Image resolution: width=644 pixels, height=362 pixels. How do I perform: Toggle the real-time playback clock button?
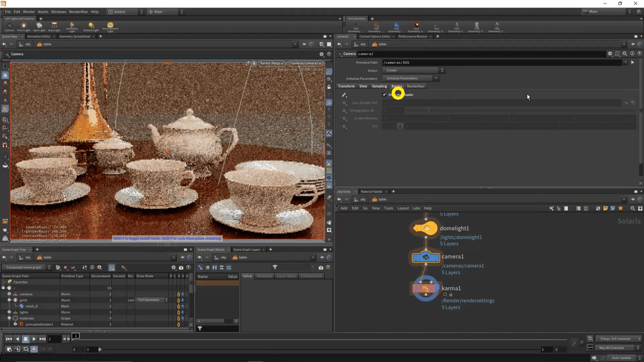pyautogui.click(x=34, y=349)
